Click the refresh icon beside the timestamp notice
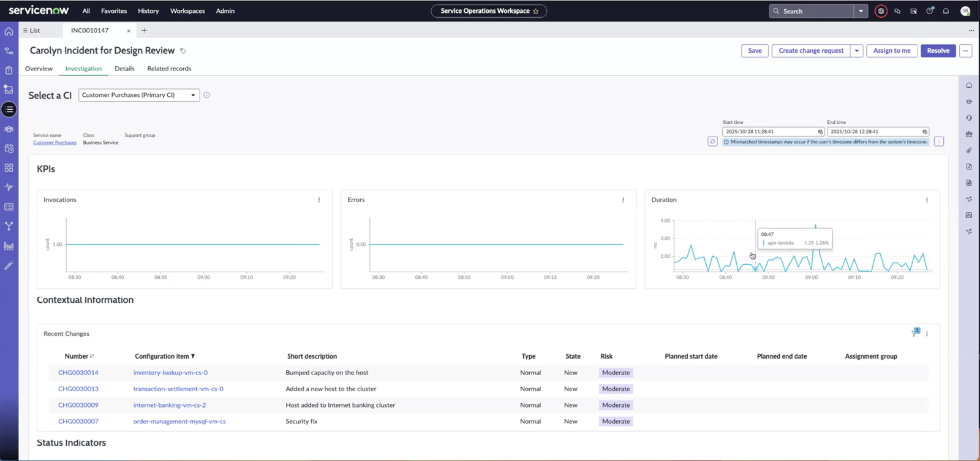Viewport: 980px width, 461px height. 712,142
